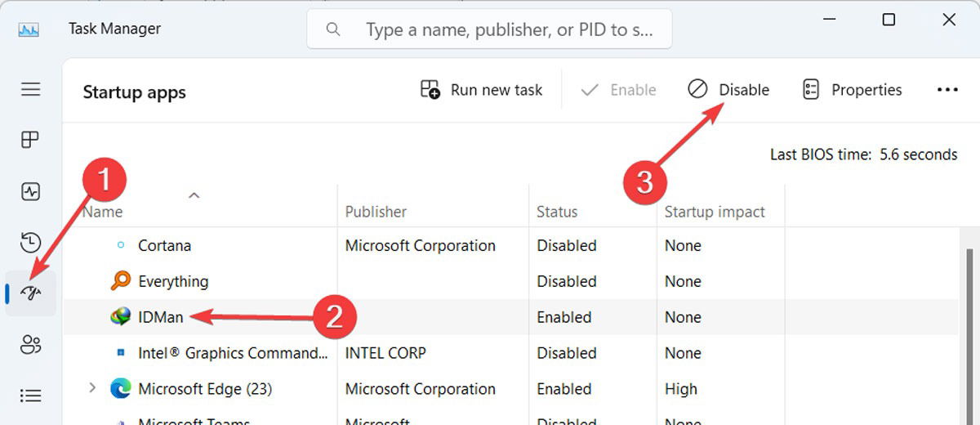Select the IDMan startup entry
The image size is (980, 425).
point(161,317)
